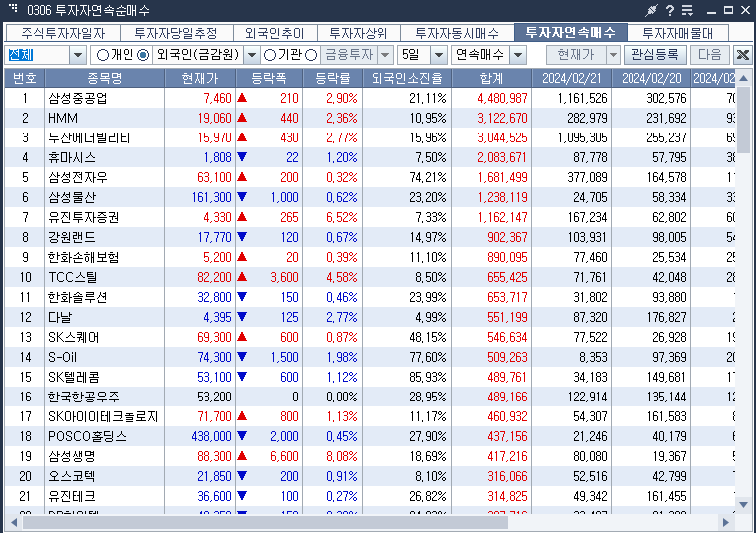Click the 전체 input field
The image size is (756, 533).
click(38, 55)
